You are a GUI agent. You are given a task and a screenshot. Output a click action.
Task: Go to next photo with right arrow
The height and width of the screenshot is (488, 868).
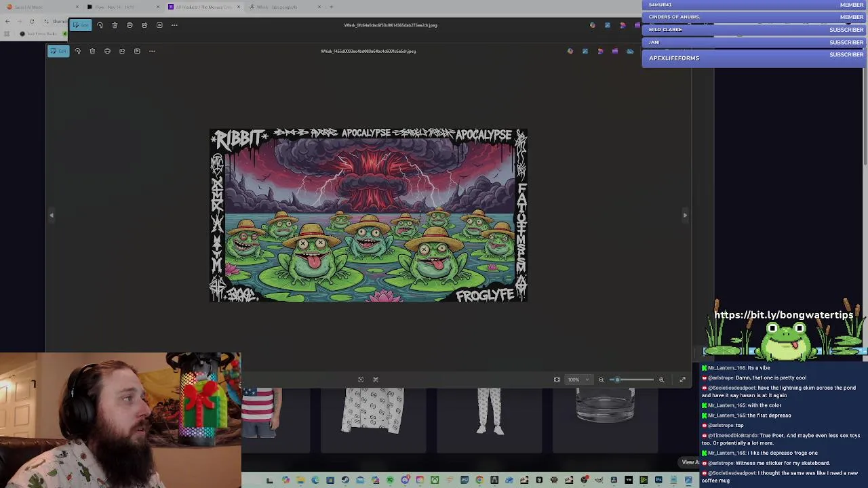point(685,215)
